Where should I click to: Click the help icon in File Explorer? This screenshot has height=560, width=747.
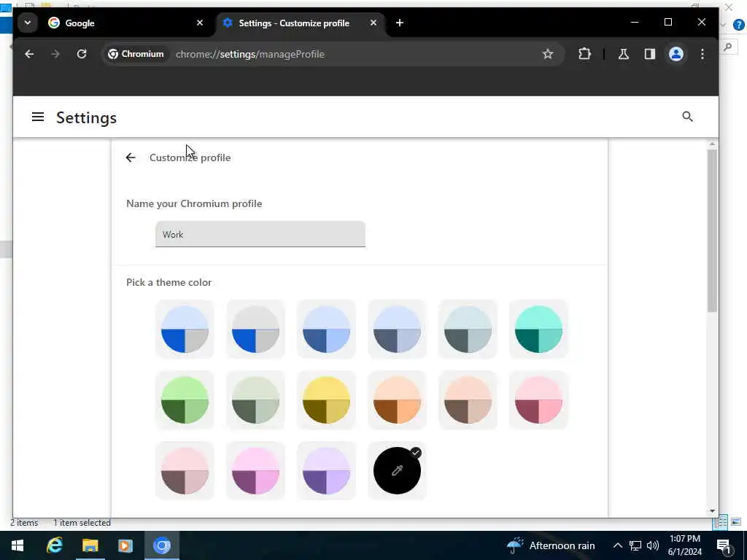click(x=738, y=26)
